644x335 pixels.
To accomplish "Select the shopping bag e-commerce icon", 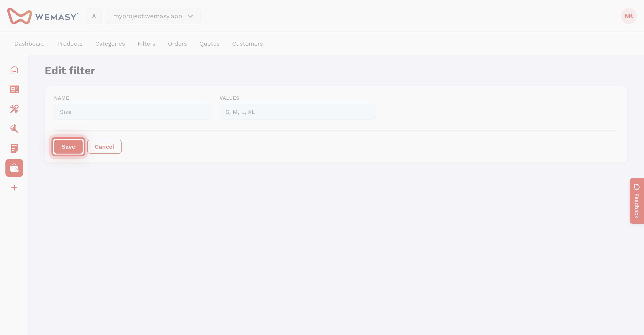I will [x=14, y=168].
